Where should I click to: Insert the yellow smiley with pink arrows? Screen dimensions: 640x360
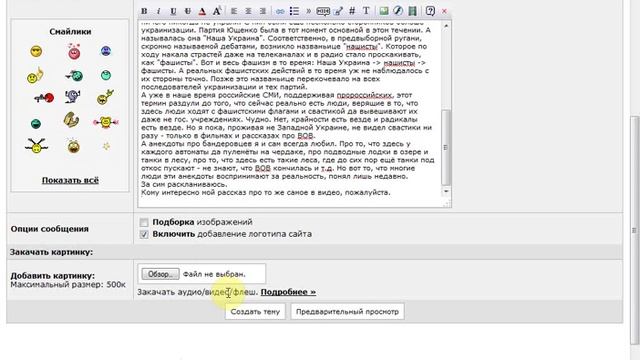(106, 122)
